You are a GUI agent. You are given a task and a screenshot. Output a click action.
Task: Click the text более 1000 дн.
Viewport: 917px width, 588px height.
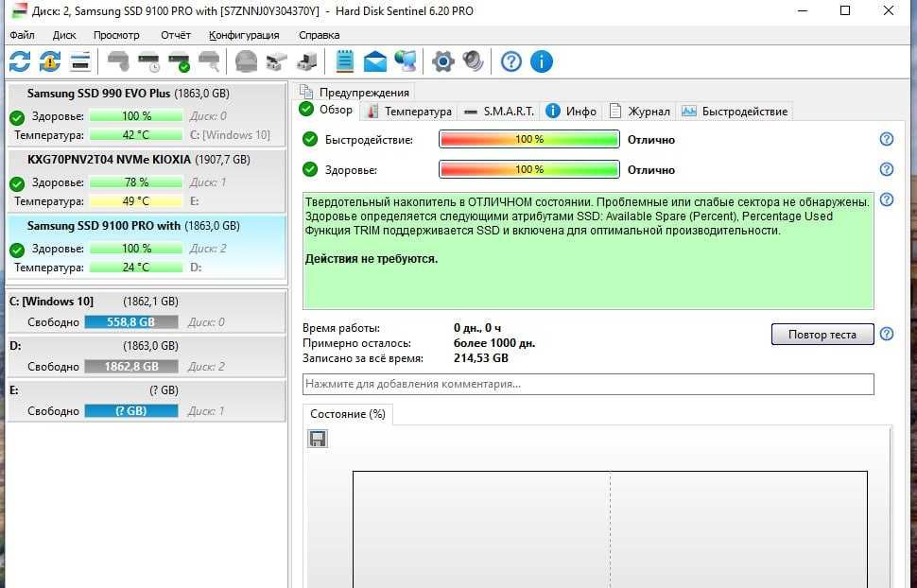[x=494, y=343]
